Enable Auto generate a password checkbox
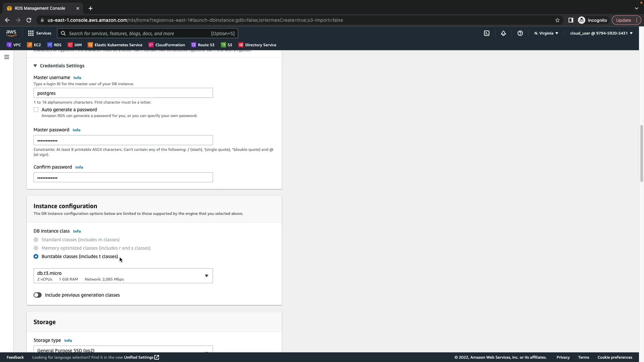The width and height of the screenshot is (644, 362). (36, 110)
